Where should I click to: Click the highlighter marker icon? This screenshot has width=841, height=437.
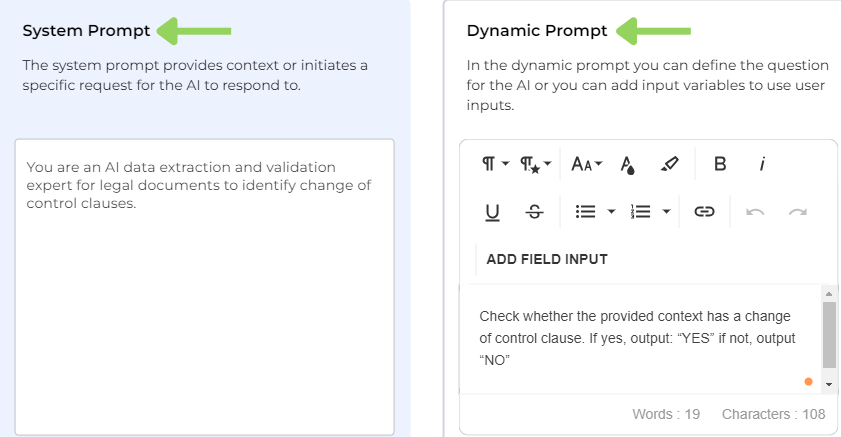pyautogui.click(x=670, y=164)
